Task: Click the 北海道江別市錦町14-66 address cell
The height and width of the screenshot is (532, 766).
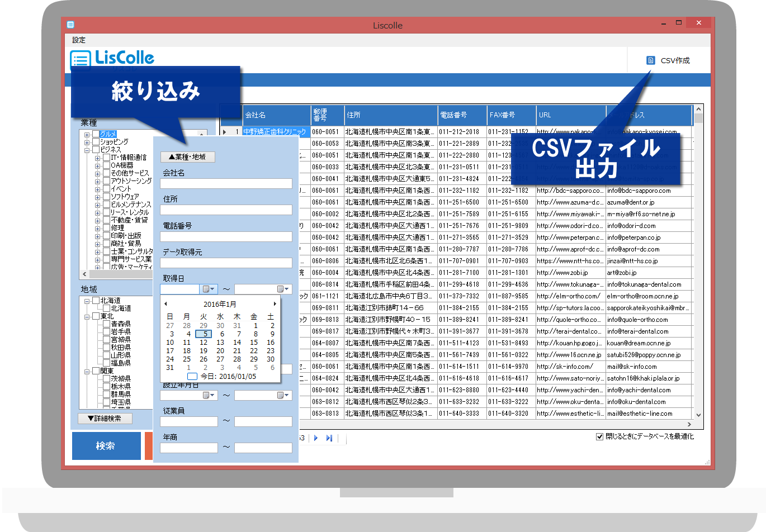Action: coord(390,308)
